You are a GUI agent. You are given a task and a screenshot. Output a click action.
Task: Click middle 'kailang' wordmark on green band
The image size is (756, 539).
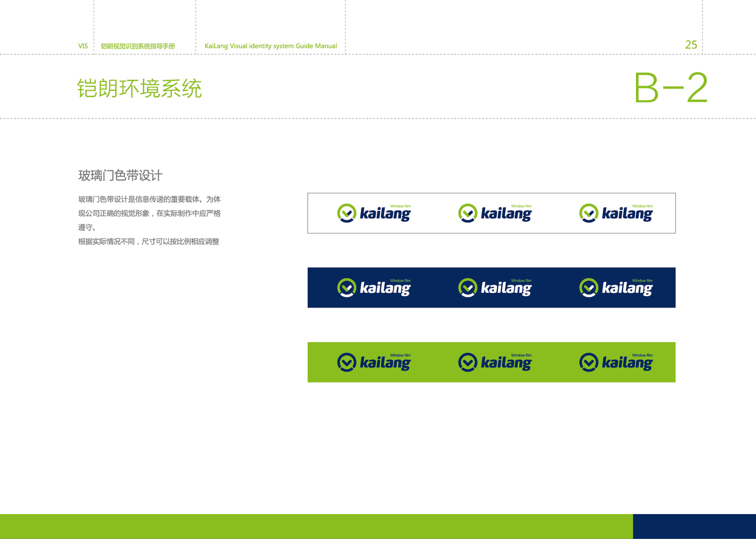(x=506, y=364)
